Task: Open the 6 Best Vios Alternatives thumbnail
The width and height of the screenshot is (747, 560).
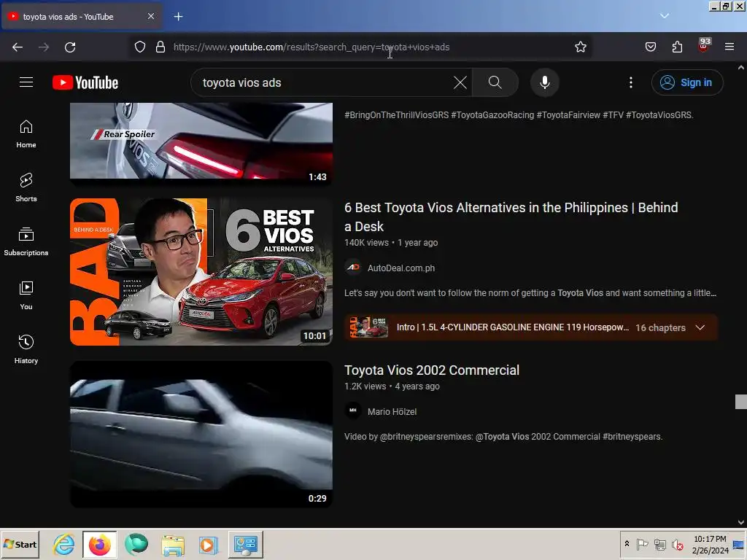Action: [x=201, y=272]
